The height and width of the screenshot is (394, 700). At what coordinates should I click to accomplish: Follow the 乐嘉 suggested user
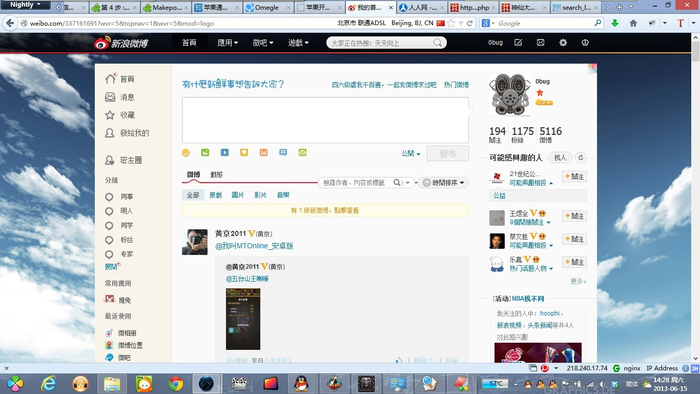click(574, 262)
